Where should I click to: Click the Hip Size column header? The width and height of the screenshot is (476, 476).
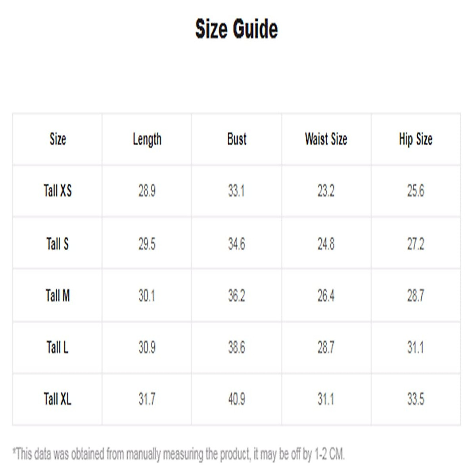(x=415, y=139)
